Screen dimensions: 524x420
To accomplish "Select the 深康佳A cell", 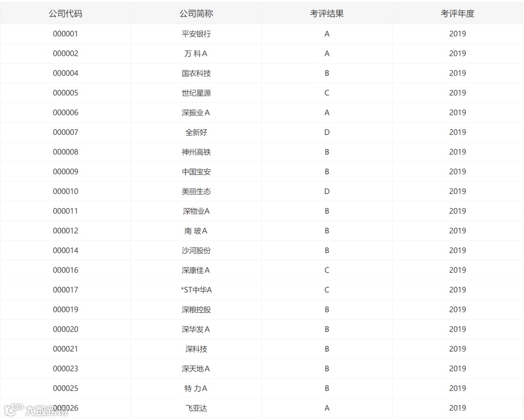I will click(196, 270).
